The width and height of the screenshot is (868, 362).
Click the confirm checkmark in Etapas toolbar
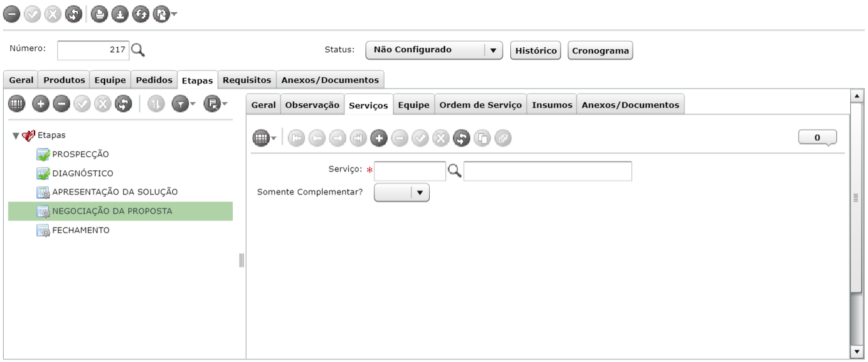(x=82, y=103)
